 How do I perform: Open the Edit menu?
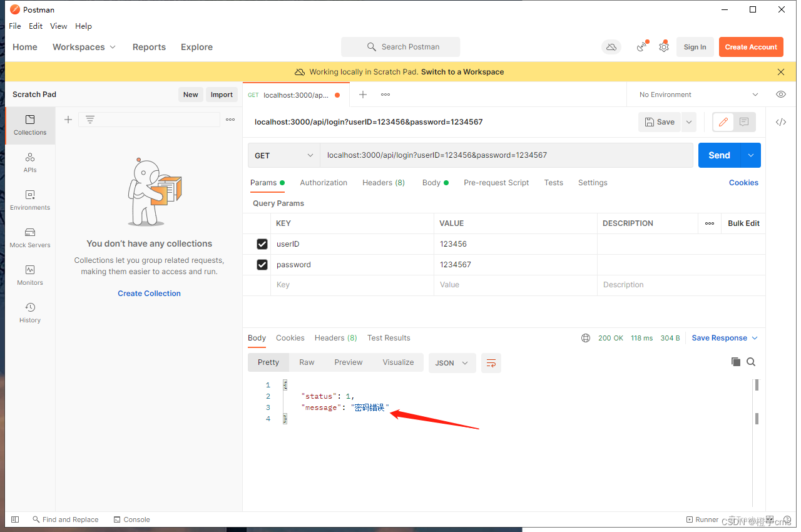click(x=36, y=26)
